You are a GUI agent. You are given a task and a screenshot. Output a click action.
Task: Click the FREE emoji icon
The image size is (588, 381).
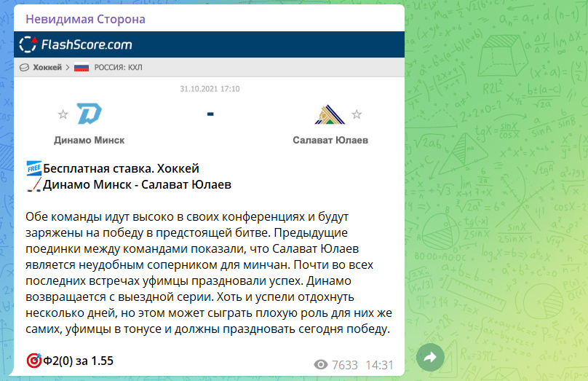click(33, 168)
